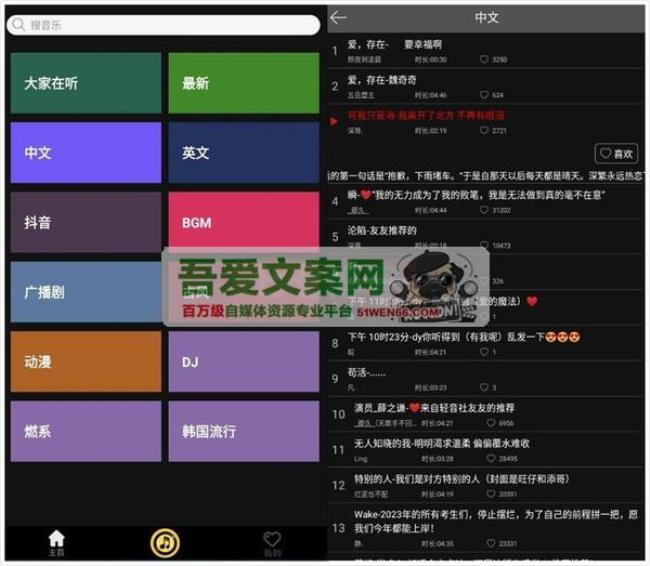Image resolution: width=650 pixels, height=566 pixels.
Task: Click the red play indicator triangle
Action: click(x=334, y=121)
